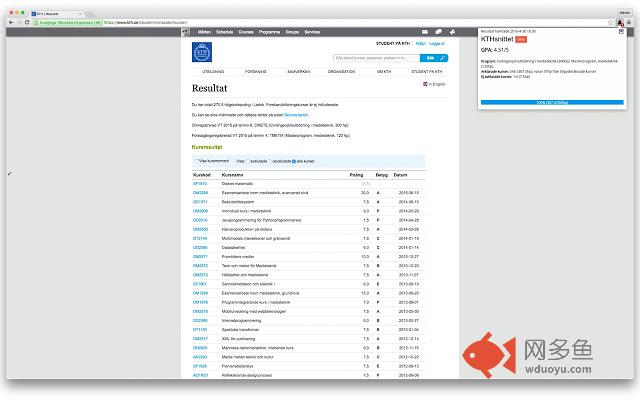Click the red Beta badge next to KTHsnittet
640x400 pixels.
521,39
